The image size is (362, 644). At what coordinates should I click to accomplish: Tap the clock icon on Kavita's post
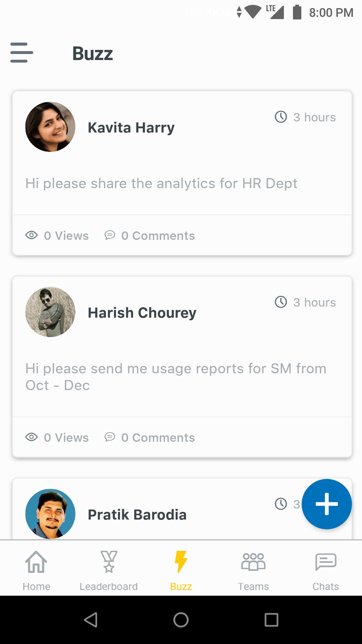281,117
